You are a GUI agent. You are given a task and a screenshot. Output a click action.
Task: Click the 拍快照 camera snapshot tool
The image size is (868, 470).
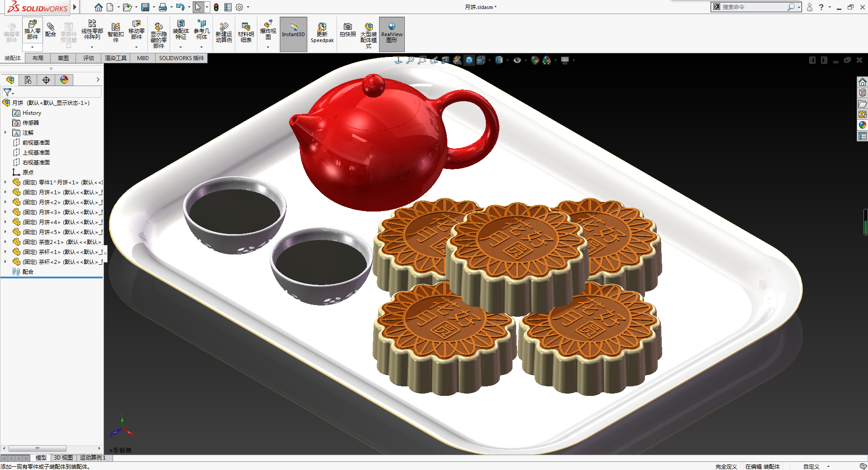click(348, 30)
